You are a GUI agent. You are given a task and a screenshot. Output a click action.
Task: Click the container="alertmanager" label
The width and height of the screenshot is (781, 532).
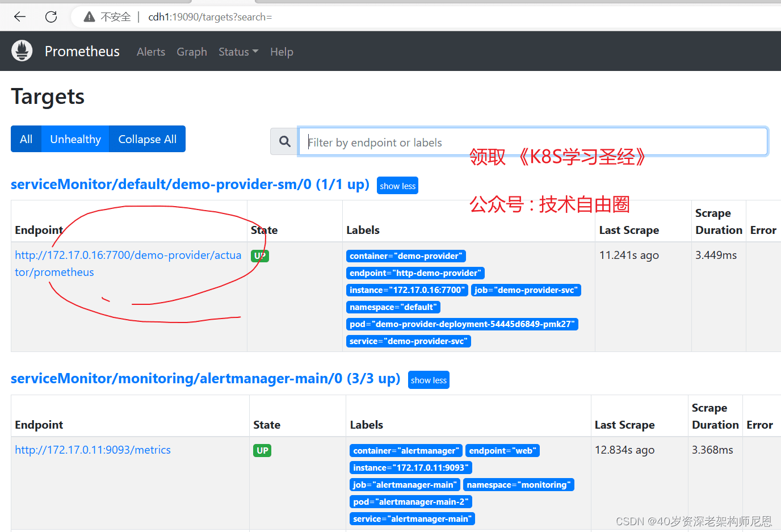tap(406, 451)
